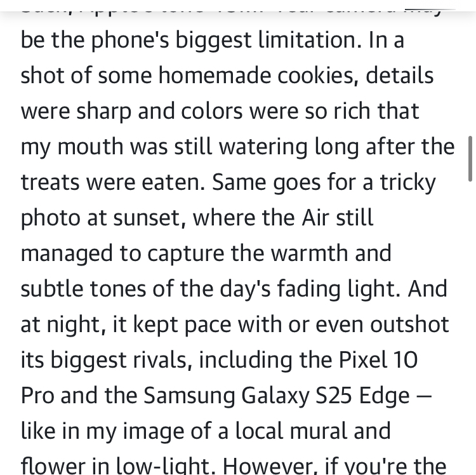Click the word "outshot" at the line end
This screenshot has height=475, width=476.
coord(409,324)
